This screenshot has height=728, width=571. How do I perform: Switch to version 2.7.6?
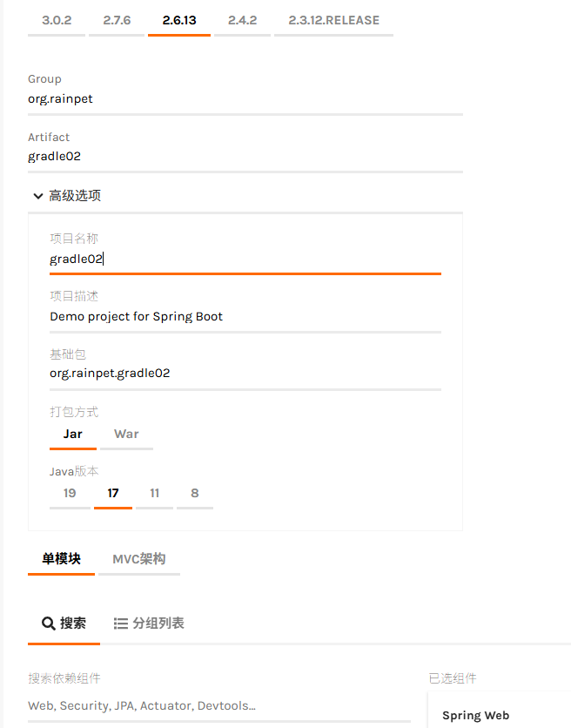click(117, 18)
